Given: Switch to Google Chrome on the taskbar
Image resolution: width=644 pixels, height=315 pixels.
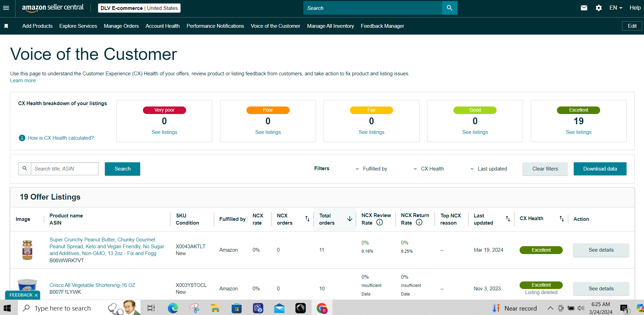Looking at the screenshot, I should click(x=322, y=308).
